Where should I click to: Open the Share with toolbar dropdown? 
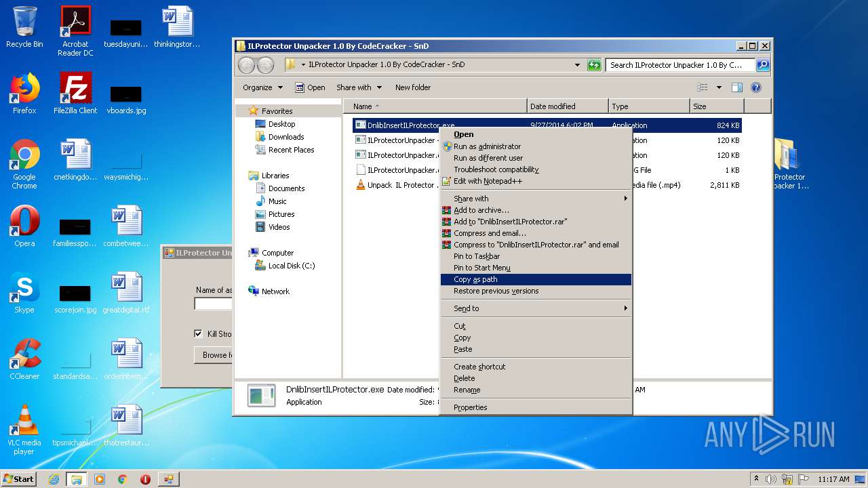[x=359, y=87]
